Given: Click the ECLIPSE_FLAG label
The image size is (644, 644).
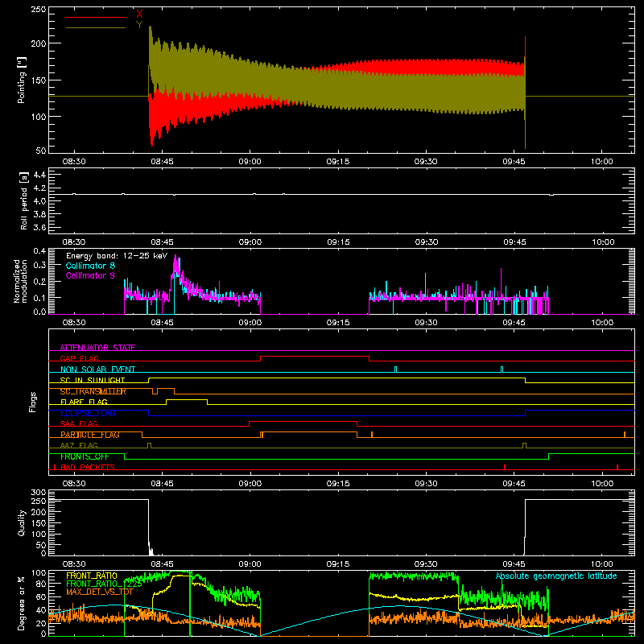Looking at the screenshot, I should click(88, 413).
